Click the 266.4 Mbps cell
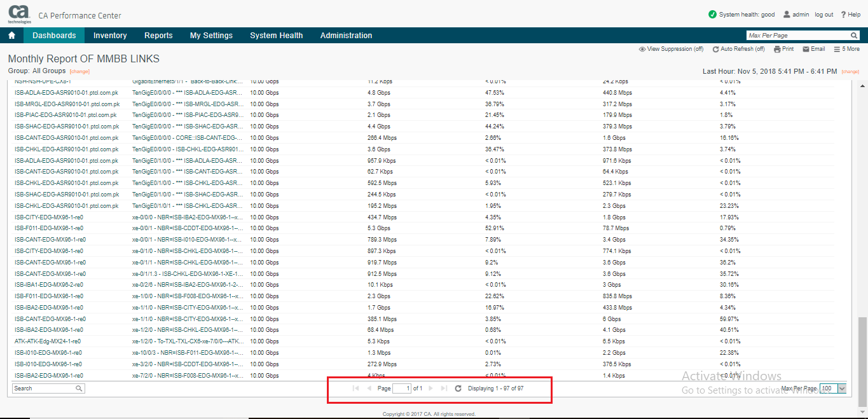Screen dimensions: 868x419 coord(382,138)
